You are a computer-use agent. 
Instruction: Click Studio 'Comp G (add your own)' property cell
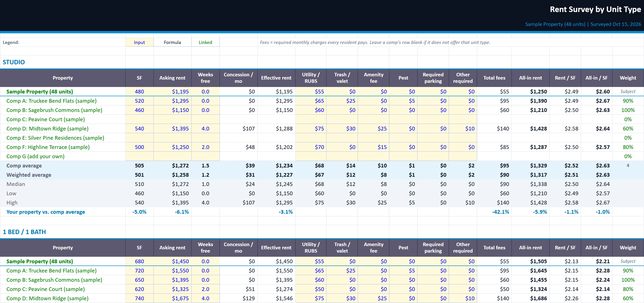click(x=63, y=157)
